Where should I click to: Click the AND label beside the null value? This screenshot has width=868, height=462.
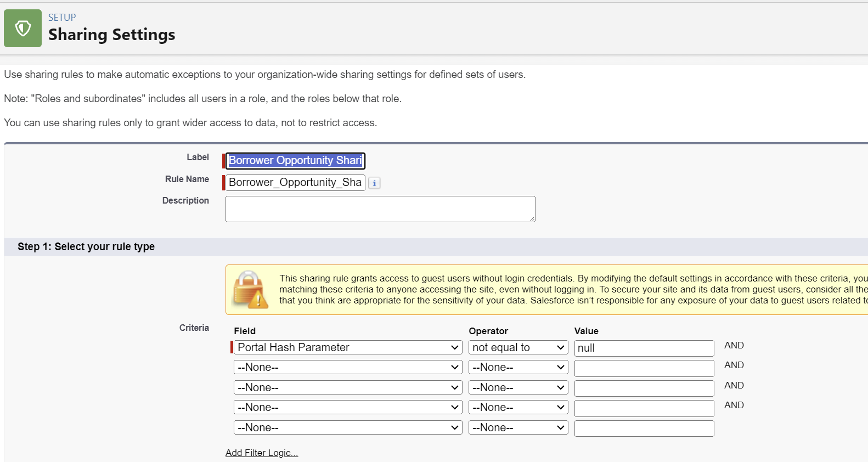pyautogui.click(x=734, y=345)
